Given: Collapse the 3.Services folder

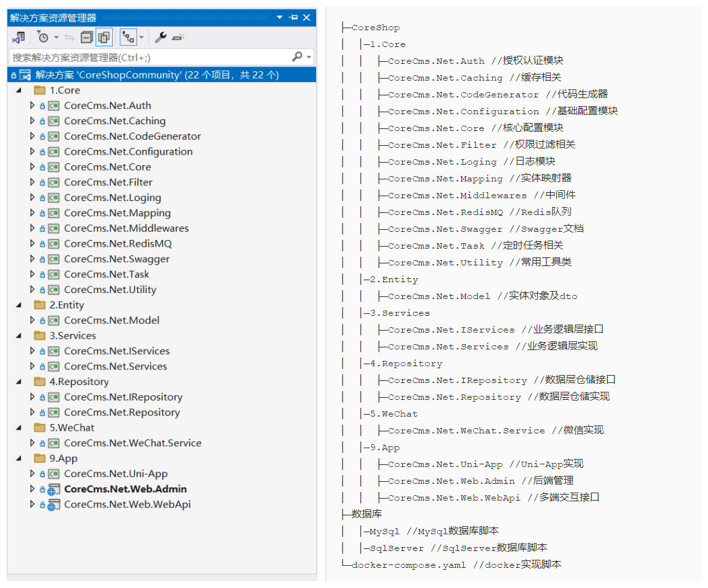Looking at the screenshot, I should tap(19, 336).
